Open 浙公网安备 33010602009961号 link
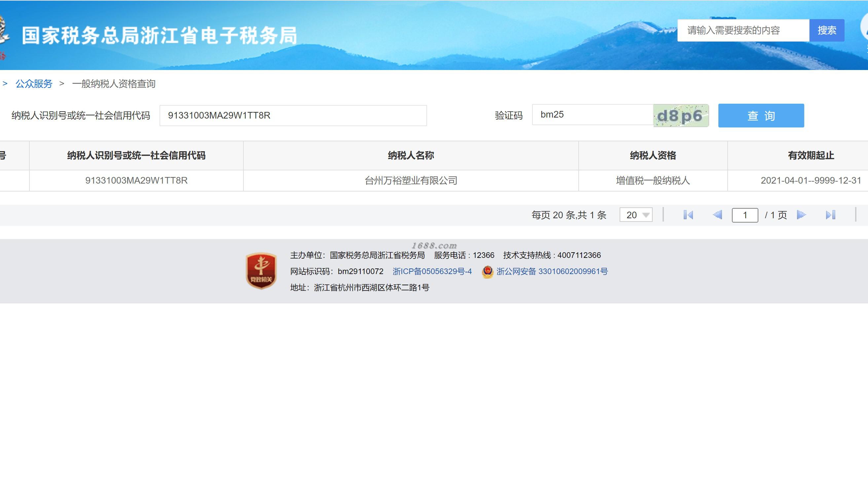Image resolution: width=868 pixels, height=490 pixels. [552, 271]
